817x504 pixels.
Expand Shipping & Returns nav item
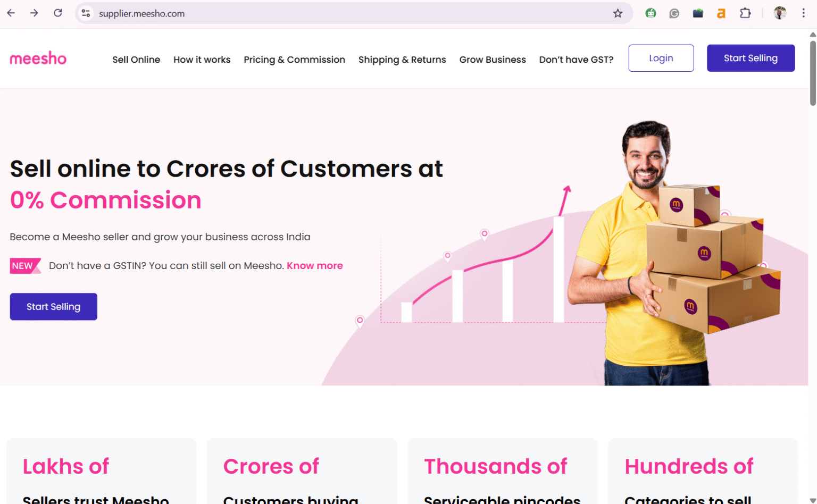(402, 60)
